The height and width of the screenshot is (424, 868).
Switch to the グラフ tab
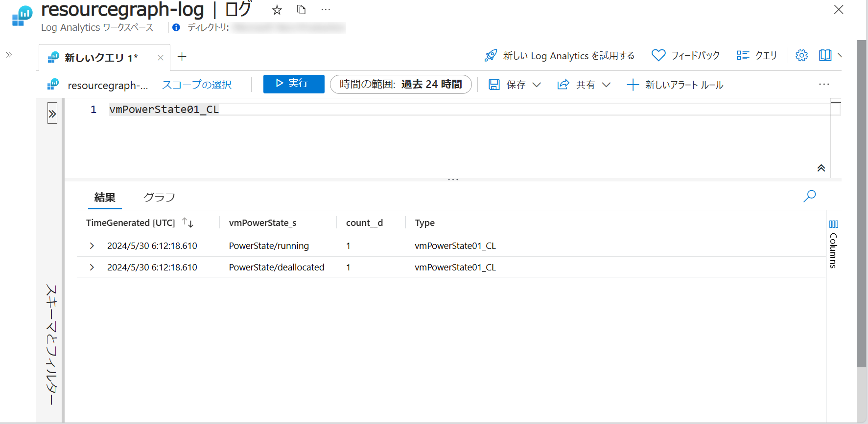(159, 198)
